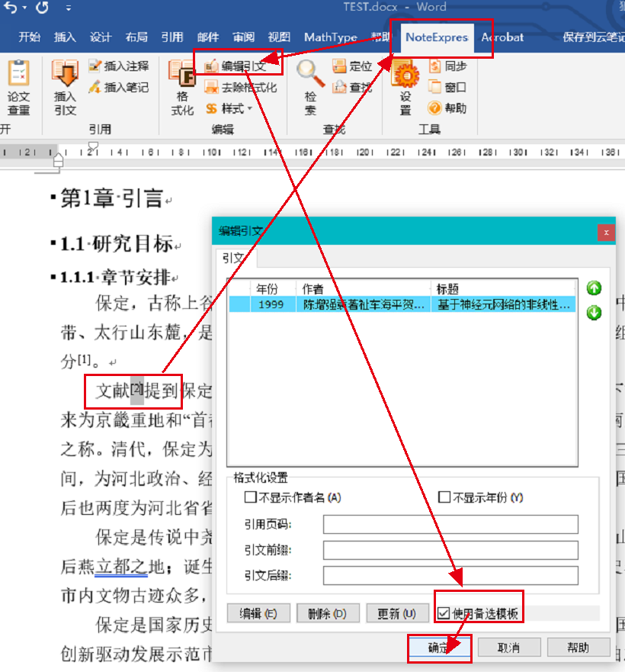This screenshot has height=672, width=625.
Task: Click the 同步 command
Action: (x=447, y=66)
